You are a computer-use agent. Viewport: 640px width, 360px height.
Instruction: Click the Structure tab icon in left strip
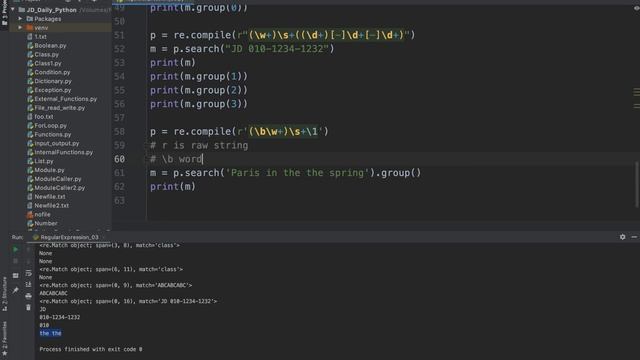(4, 309)
